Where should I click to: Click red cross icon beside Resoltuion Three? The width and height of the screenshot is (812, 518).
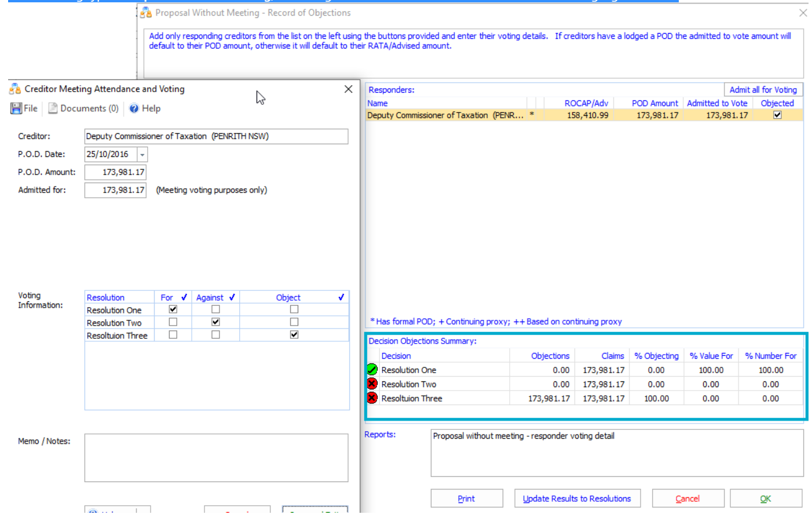pyautogui.click(x=372, y=398)
